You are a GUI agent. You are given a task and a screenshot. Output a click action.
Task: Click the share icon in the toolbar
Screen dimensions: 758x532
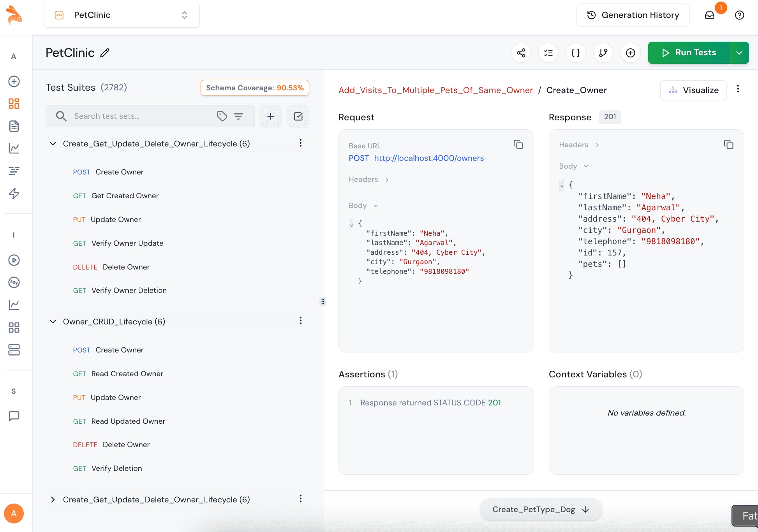pyautogui.click(x=521, y=53)
